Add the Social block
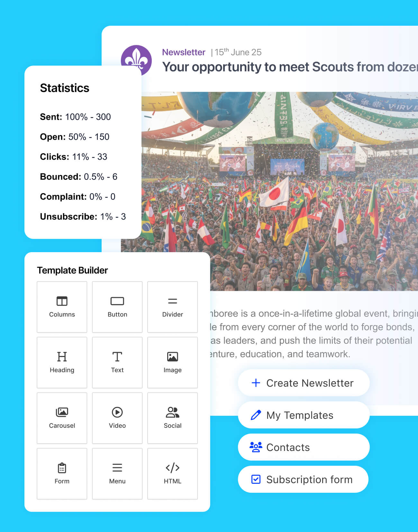 (x=173, y=418)
